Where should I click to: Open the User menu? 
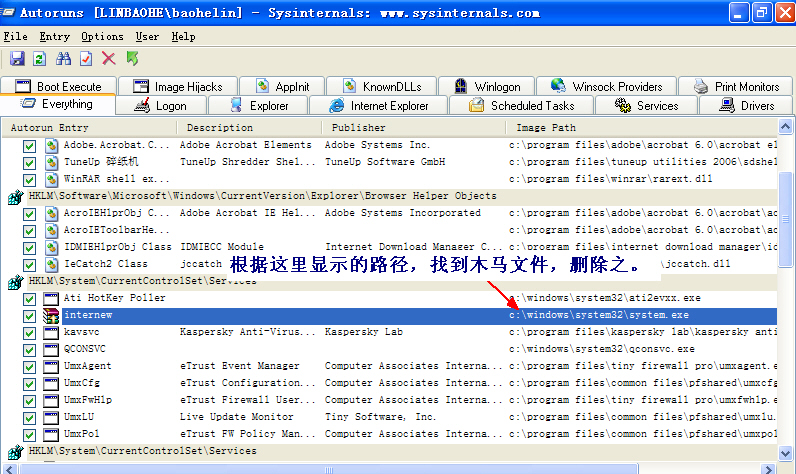(147, 37)
